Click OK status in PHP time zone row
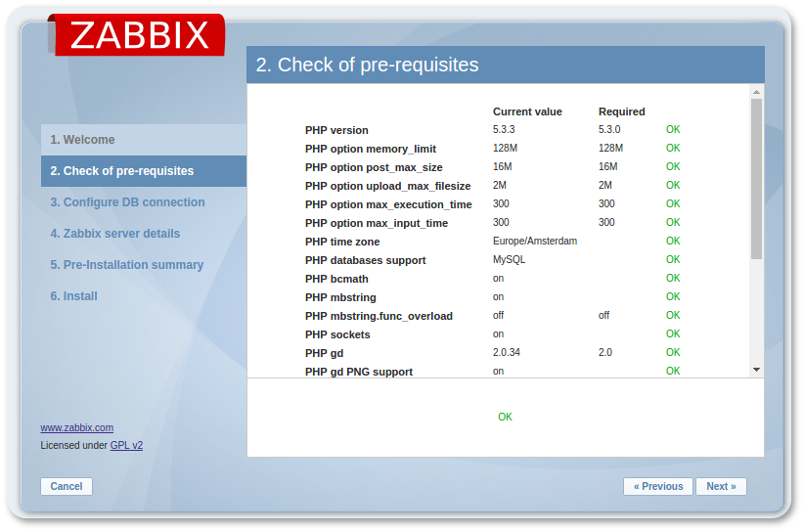 pyautogui.click(x=673, y=241)
